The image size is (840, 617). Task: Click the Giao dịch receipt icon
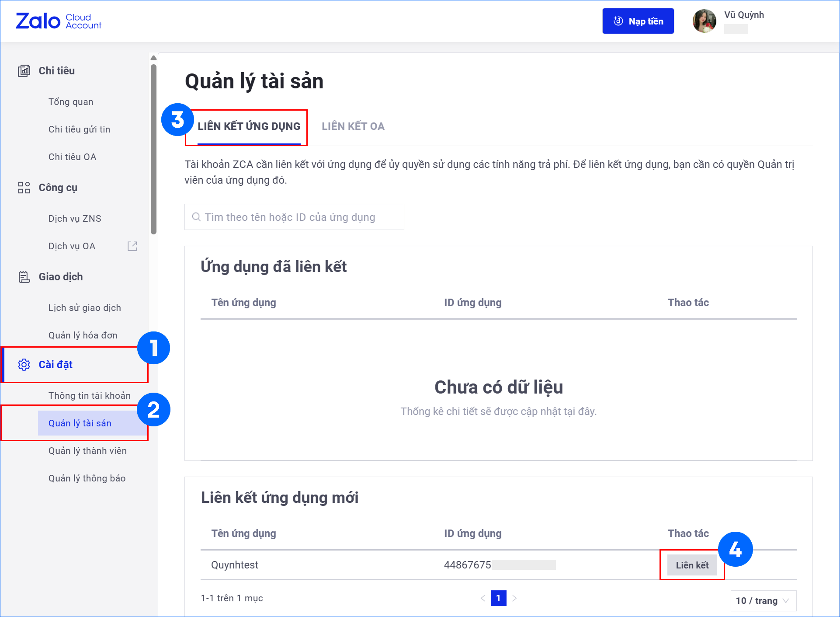point(24,277)
